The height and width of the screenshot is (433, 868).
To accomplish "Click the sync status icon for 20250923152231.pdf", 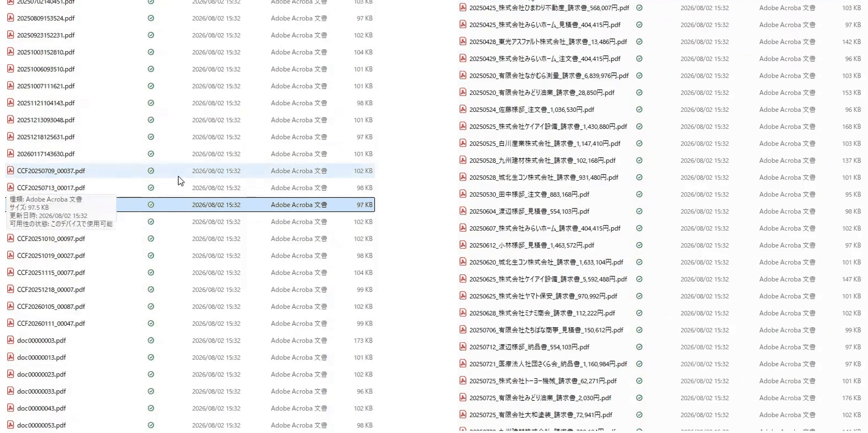I will point(151,35).
